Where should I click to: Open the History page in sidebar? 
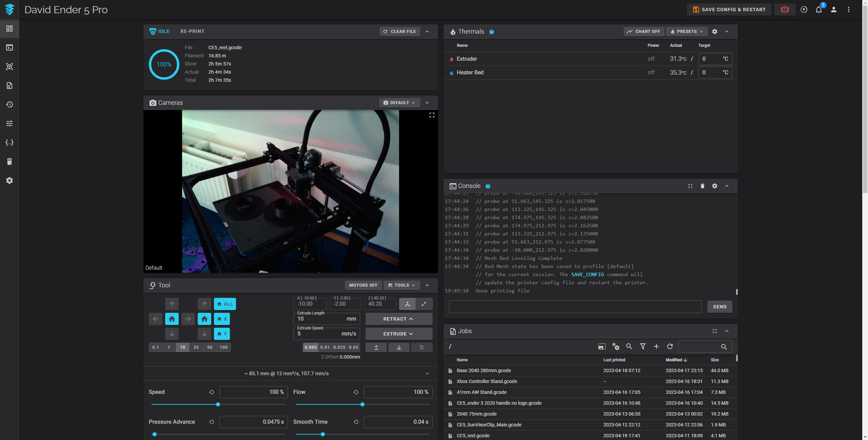(x=9, y=104)
